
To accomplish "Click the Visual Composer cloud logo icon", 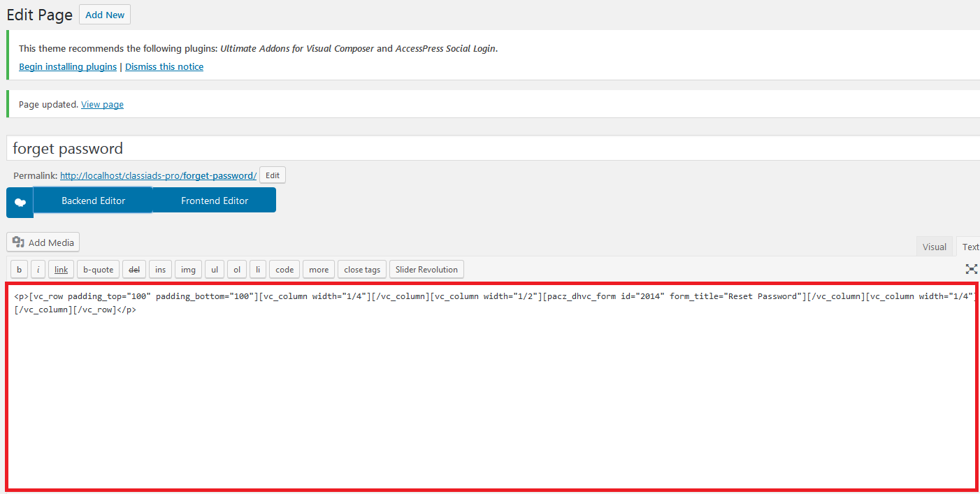I will tap(20, 203).
